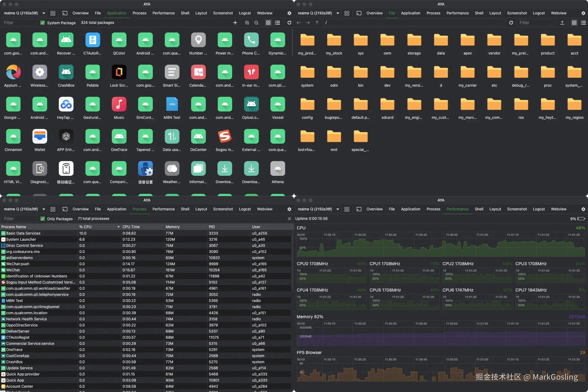Sort processes by the % CPU column
The height and width of the screenshot is (392, 588).
coord(86,227)
